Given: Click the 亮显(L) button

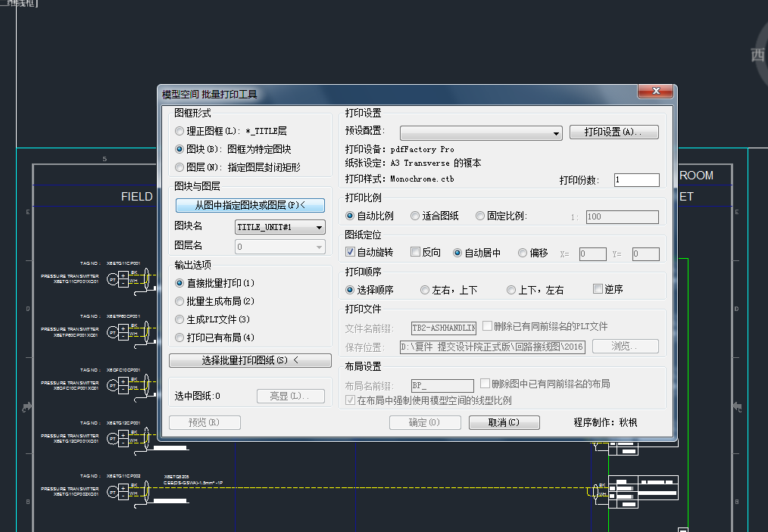Looking at the screenshot, I should [x=290, y=396].
